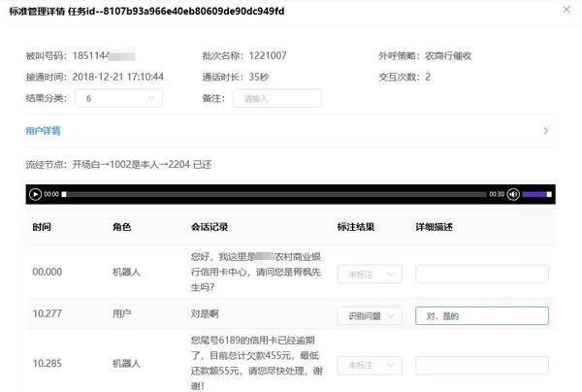Screen dimensions: 582x392
Task: Click the 时间 column header
Action: 42,226
